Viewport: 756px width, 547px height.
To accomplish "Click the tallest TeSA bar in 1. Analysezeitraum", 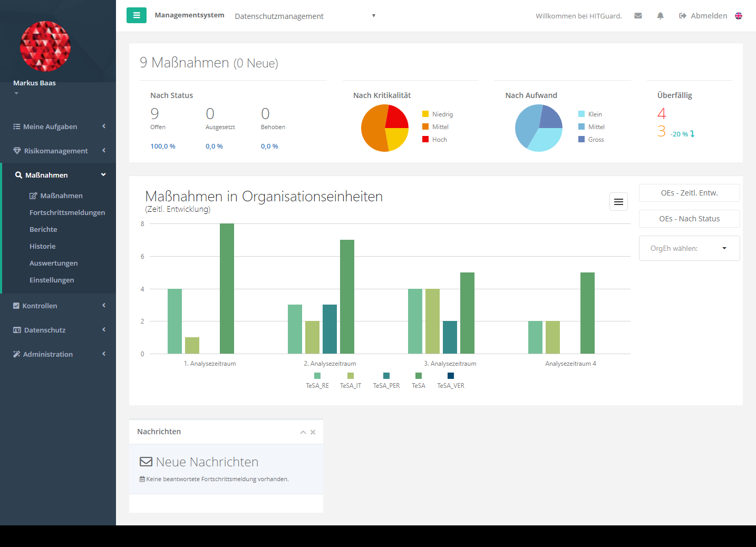I will pos(227,288).
